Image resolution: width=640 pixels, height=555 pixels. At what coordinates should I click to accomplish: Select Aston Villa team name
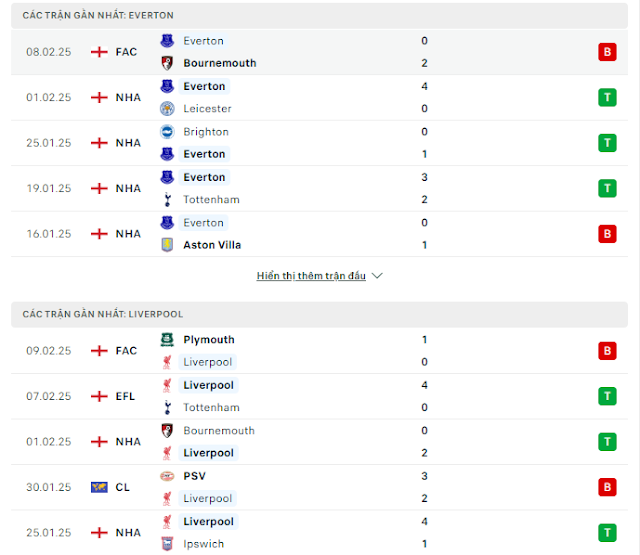click(x=212, y=245)
